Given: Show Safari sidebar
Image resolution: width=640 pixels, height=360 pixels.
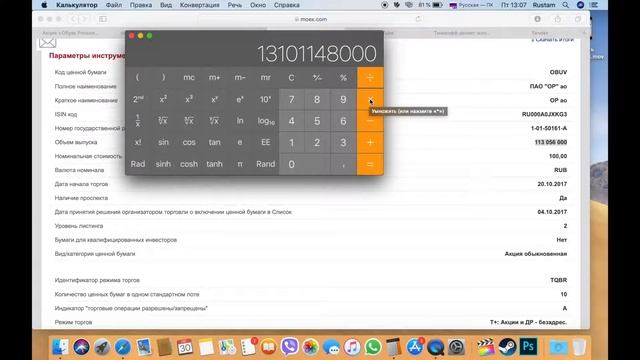Looking at the screenshot, I should pos(103,19).
